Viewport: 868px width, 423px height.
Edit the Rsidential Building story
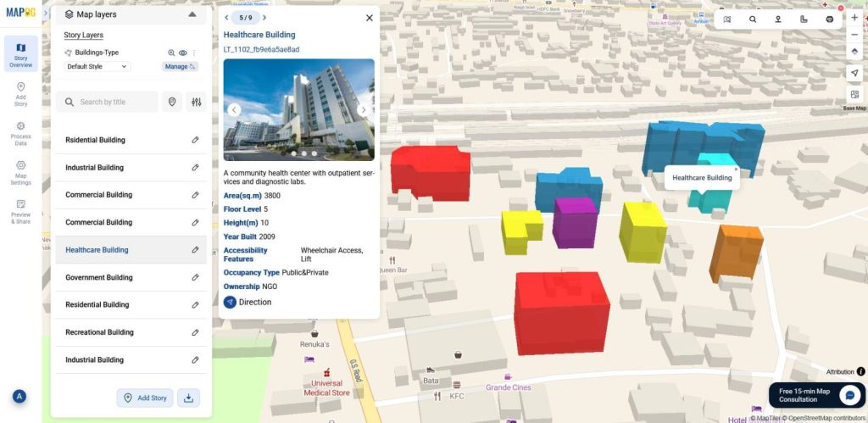pos(196,140)
